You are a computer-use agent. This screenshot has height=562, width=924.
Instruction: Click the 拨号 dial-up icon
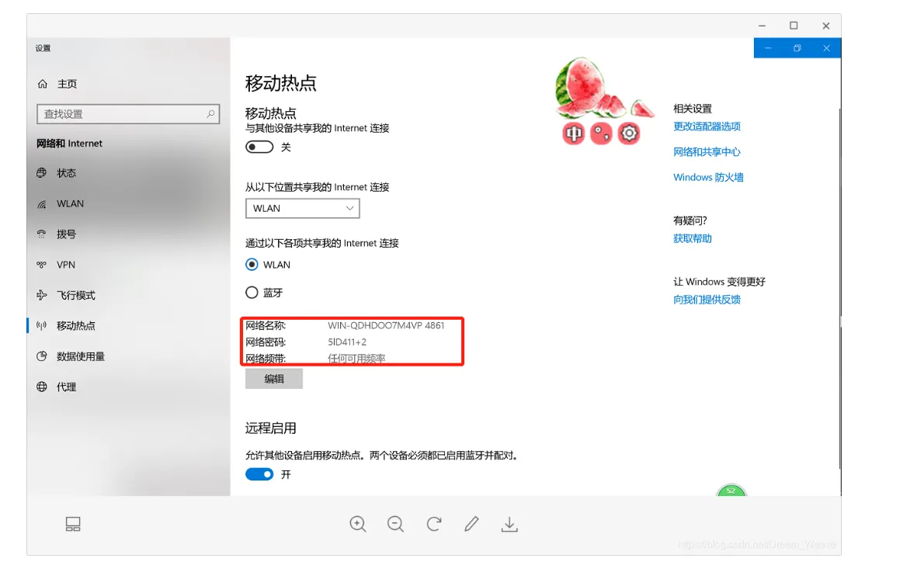tap(41, 234)
